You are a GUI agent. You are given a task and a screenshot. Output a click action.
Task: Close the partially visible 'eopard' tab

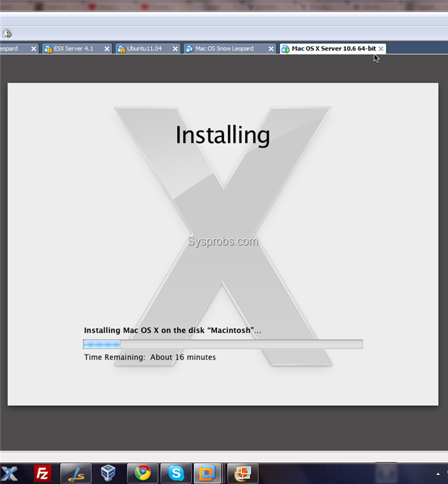click(34, 49)
